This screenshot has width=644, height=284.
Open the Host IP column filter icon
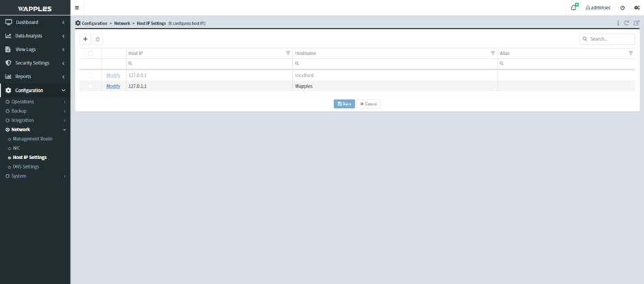(288, 53)
